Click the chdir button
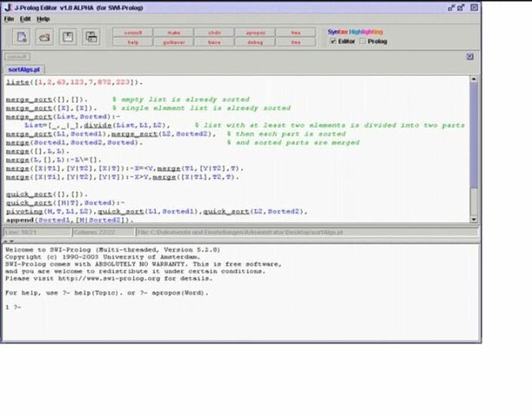Viewport: 532px width, 415px height. click(215, 33)
